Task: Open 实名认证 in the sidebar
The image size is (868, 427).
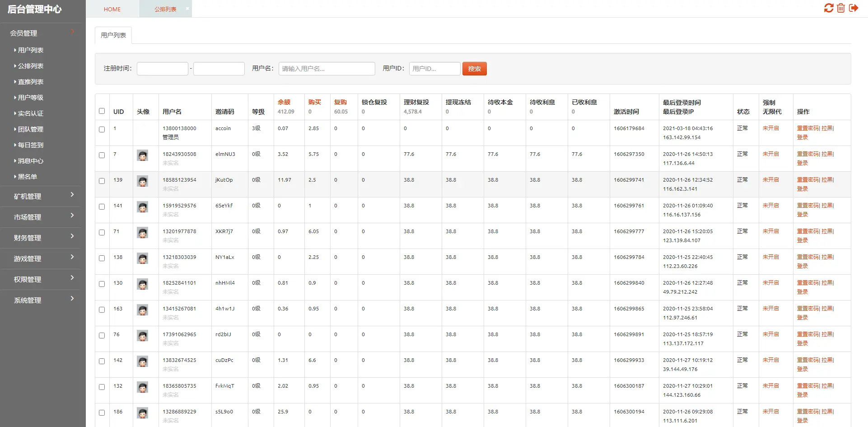Action: point(31,113)
